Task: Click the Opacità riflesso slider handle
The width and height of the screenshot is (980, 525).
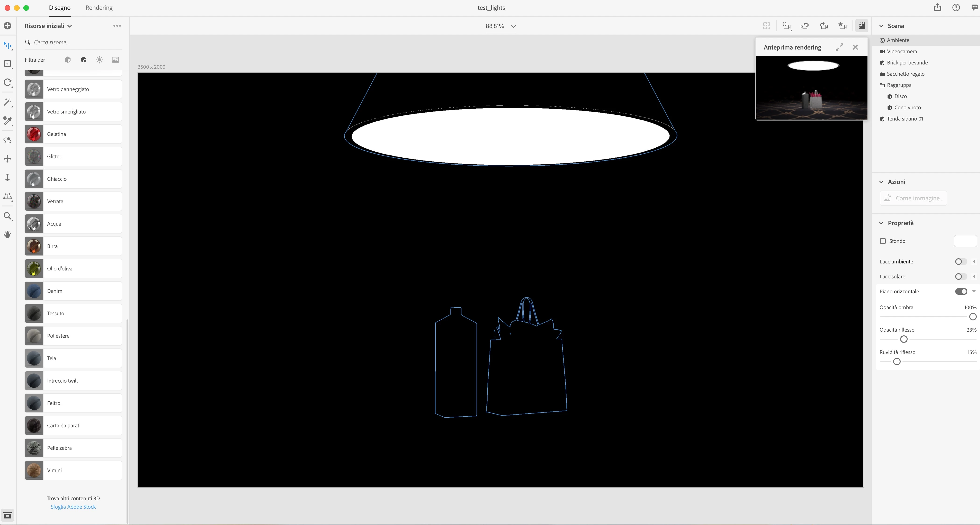Action: [x=904, y=339]
